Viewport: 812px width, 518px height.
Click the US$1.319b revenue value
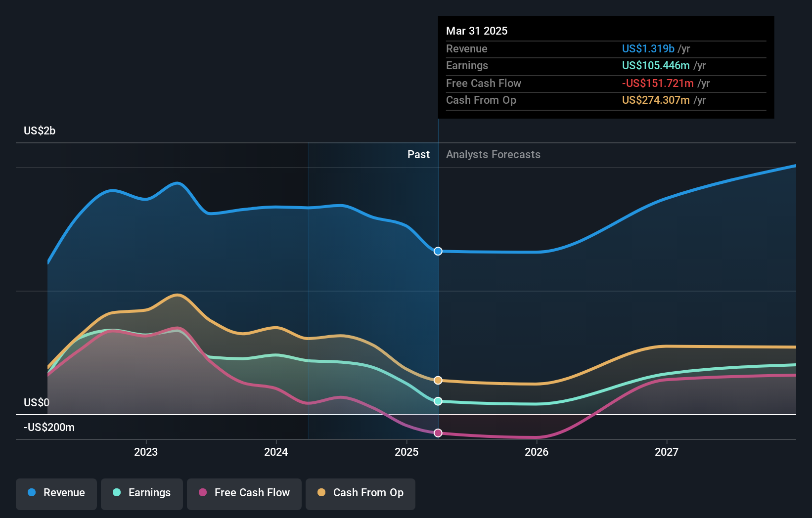[x=648, y=48]
